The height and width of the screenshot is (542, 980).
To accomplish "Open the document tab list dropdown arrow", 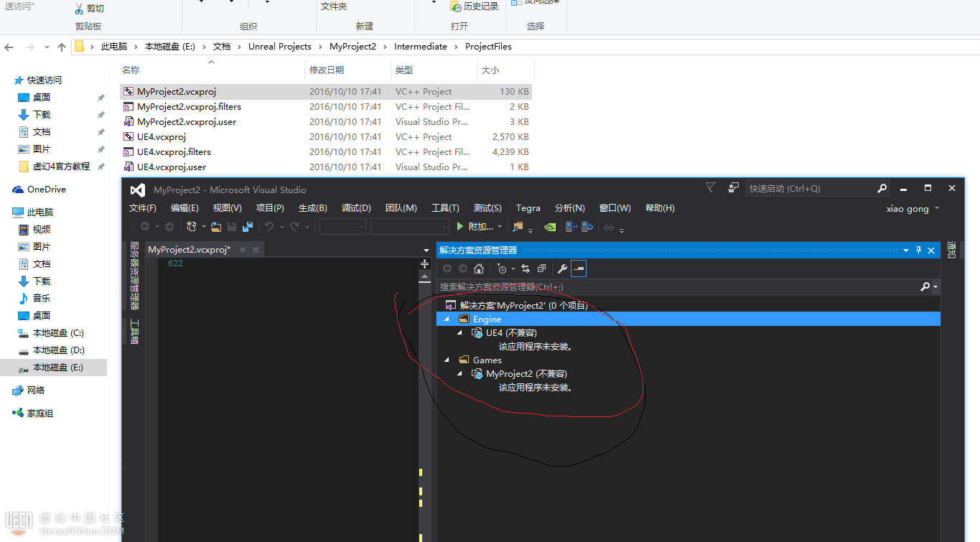I will [x=426, y=251].
